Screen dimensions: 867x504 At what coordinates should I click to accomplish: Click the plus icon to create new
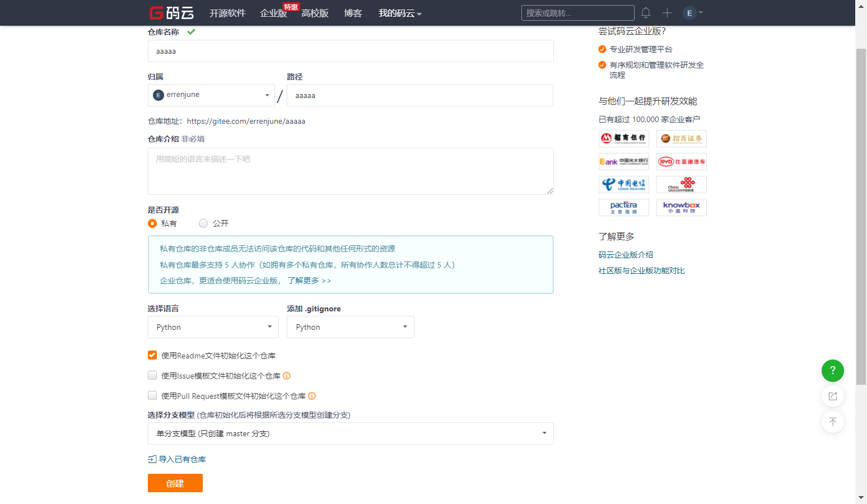[667, 12]
